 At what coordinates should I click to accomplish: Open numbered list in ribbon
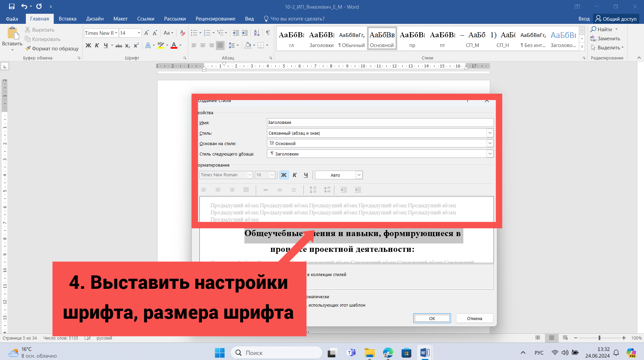[207, 33]
